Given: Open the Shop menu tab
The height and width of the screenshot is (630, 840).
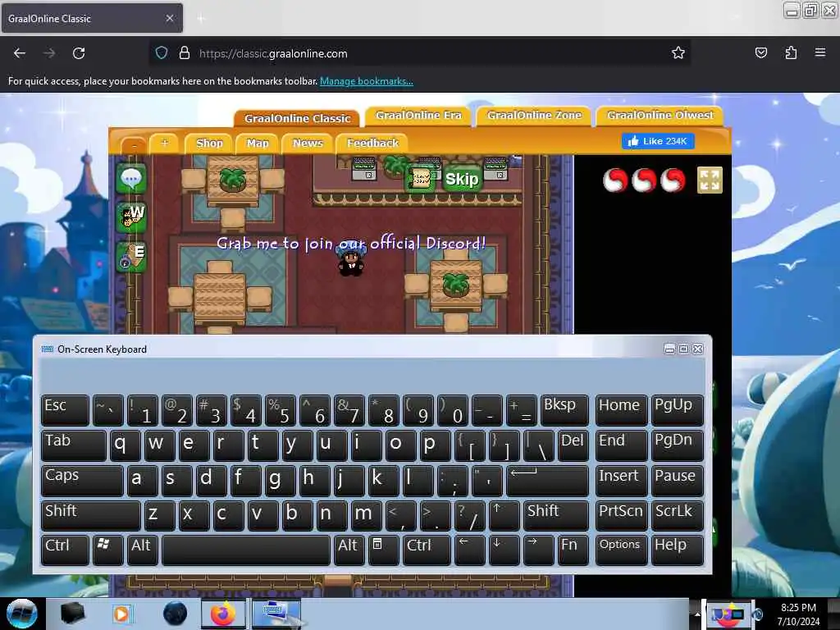Looking at the screenshot, I should coord(209,143).
